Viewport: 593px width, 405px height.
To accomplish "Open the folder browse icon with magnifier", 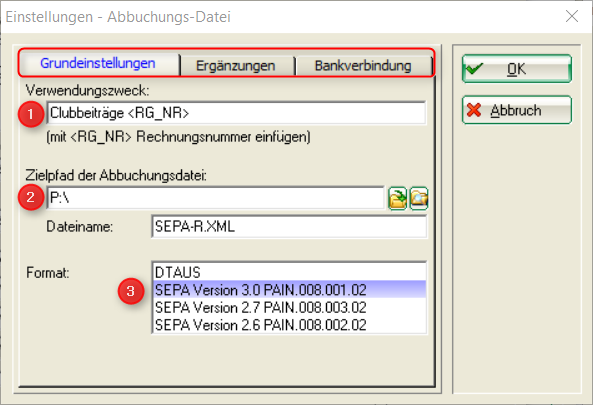I will click(419, 198).
